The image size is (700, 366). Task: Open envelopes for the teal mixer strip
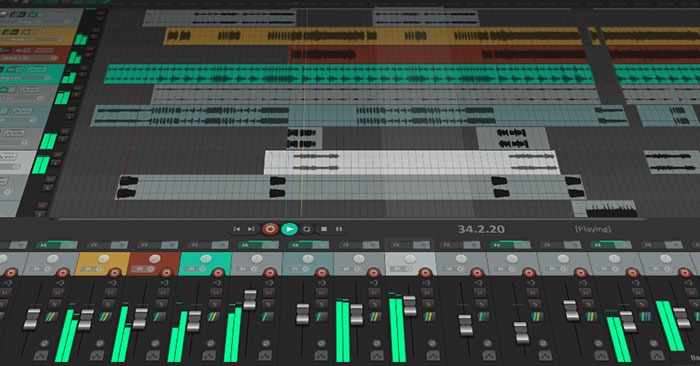pyautogui.click(x=209, y=356)
